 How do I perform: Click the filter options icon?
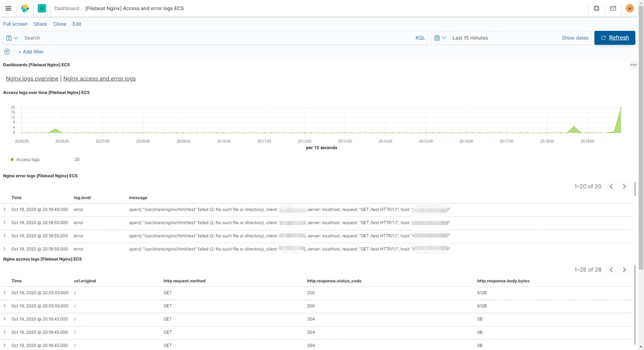tap(7, 52)
